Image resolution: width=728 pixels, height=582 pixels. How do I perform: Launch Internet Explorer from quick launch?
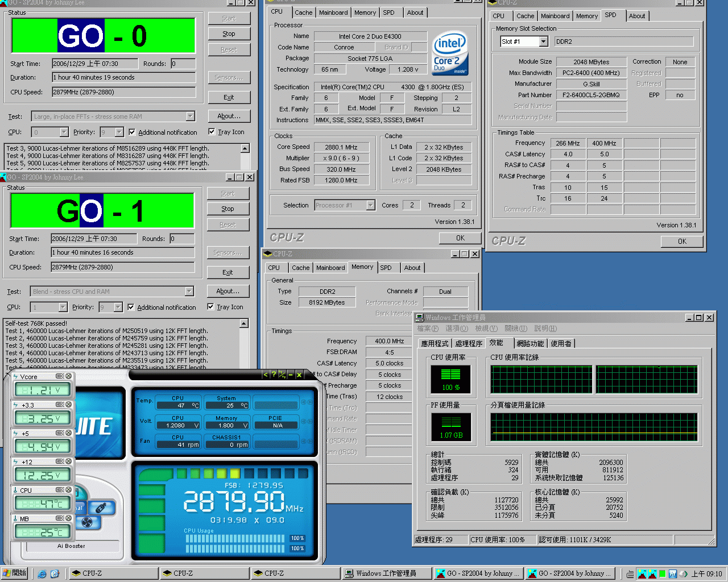(42, 573)
